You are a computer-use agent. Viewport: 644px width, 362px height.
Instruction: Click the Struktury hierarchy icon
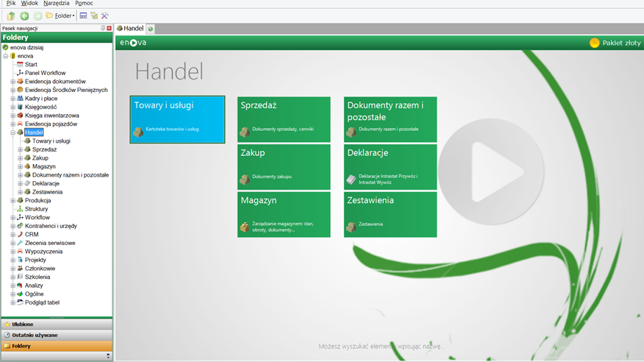click(x=20, y=209)
